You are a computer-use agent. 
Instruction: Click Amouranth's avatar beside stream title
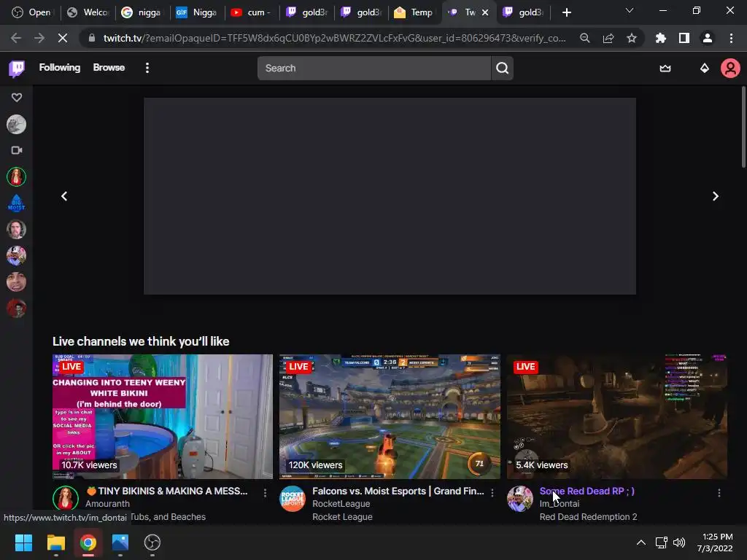pos(65,499)
